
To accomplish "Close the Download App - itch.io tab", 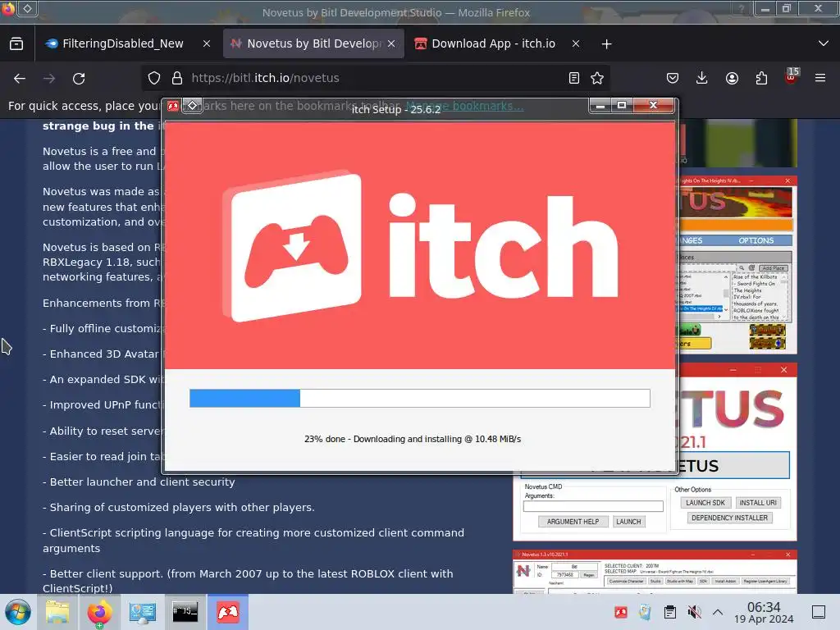I will coord(576,44).
